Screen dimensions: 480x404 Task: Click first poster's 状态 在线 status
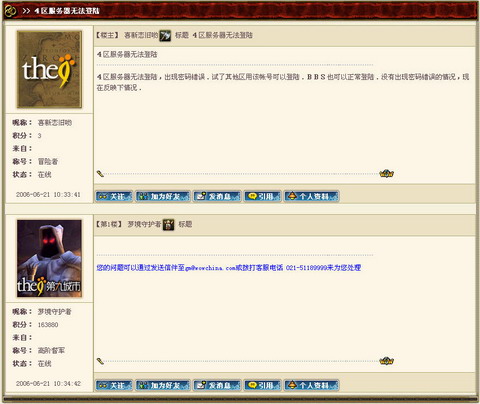tap(45, 175)
